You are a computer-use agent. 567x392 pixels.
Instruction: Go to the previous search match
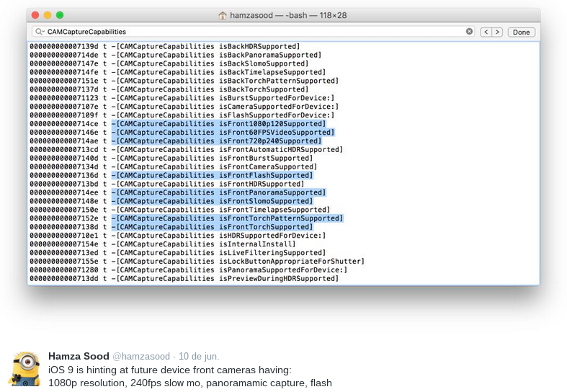pyautogui.click(x=486, y=32)
